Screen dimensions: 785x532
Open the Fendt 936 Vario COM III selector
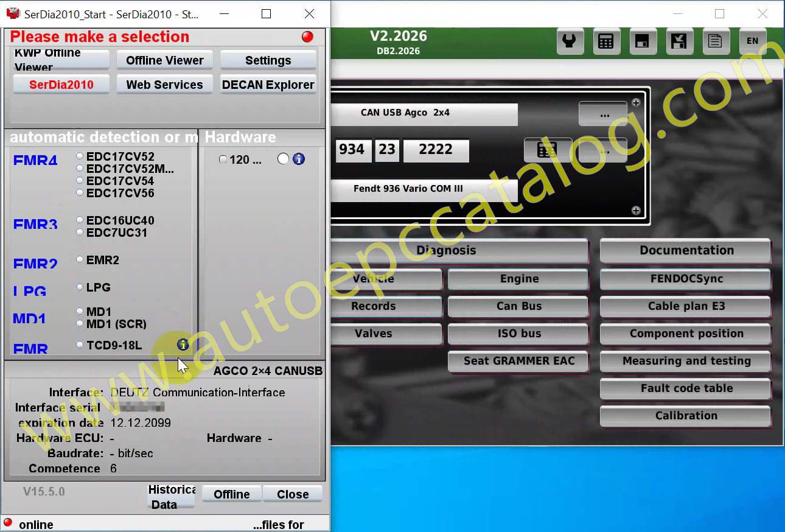coord(424,189)
